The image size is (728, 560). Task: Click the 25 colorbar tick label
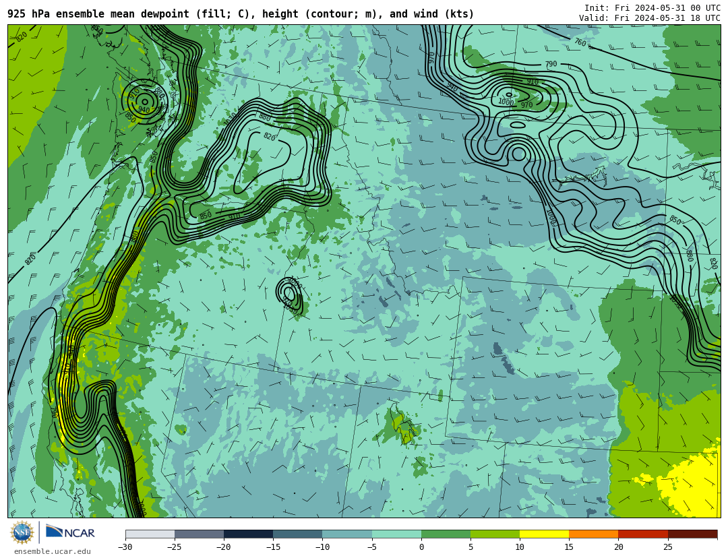[667, 547]
